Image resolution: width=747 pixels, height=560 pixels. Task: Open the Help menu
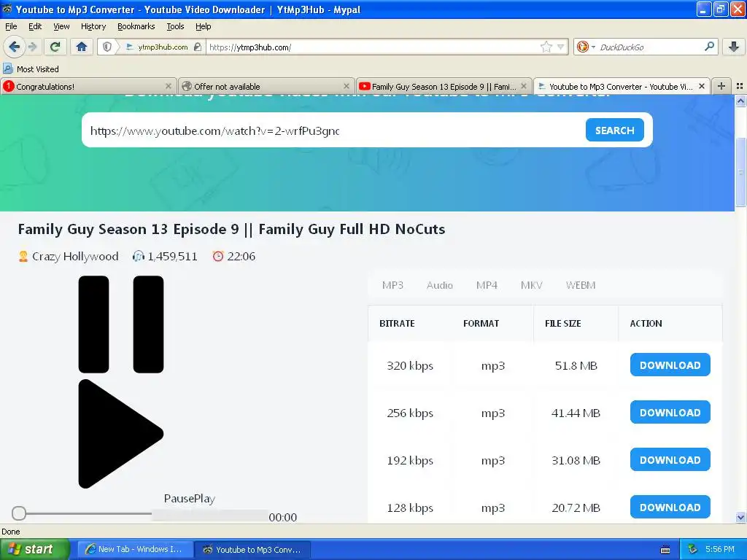[x=203, y=26]
